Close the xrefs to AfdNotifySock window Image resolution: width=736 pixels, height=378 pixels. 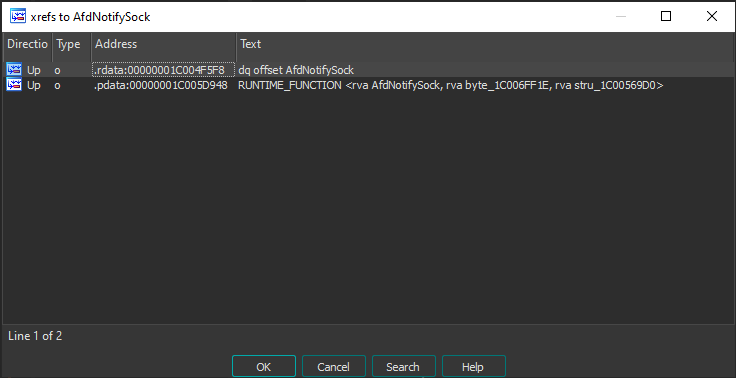point(712,16)
